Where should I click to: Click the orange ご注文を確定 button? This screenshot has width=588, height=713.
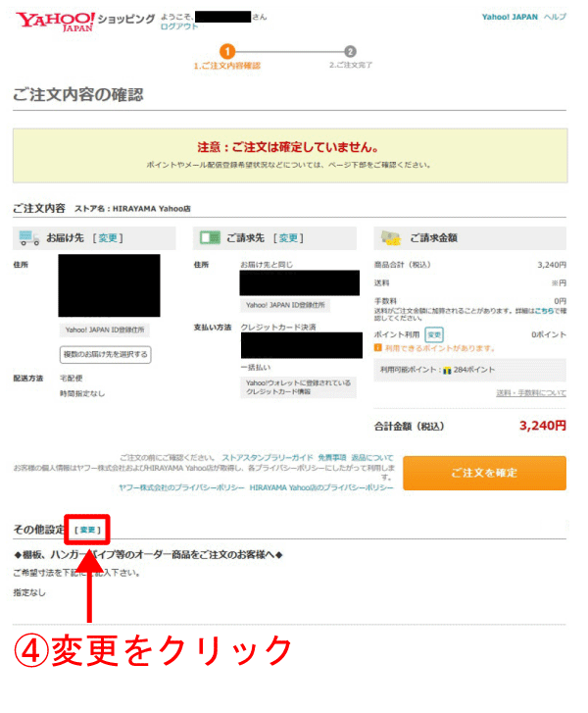tap(484, 473)
